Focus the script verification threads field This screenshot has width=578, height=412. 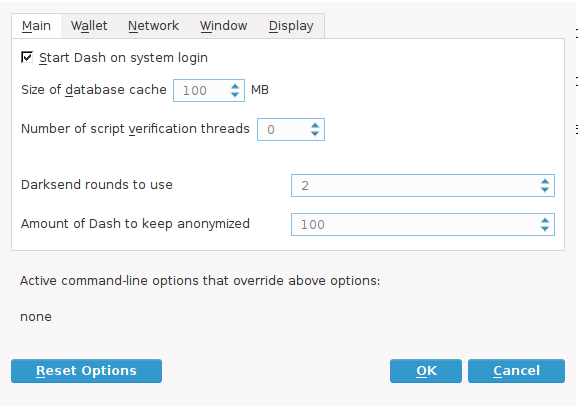[291, 129]
